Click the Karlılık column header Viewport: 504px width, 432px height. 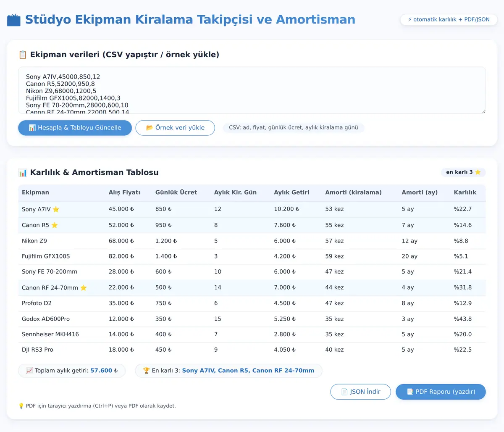(465, 192)
